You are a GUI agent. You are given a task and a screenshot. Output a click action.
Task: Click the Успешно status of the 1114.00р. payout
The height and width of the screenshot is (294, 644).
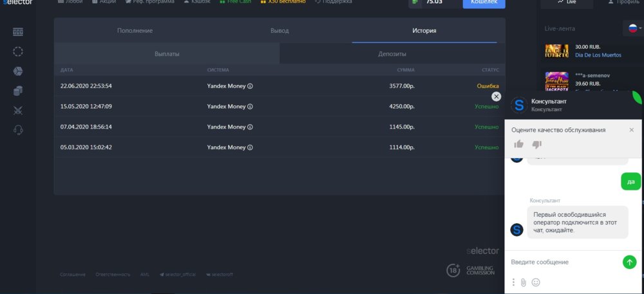(487, 147)
